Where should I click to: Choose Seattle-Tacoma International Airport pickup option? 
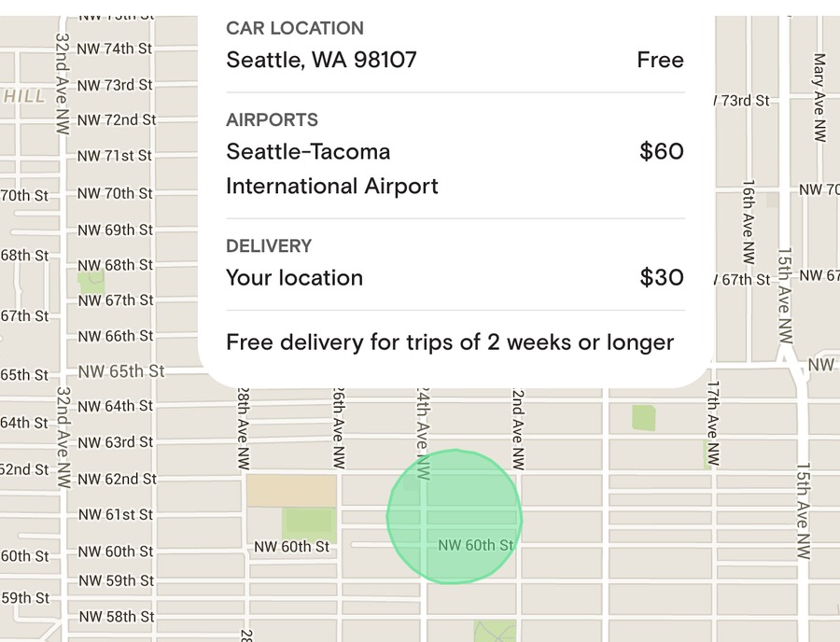pyautogui.click(x=455, y=169)
